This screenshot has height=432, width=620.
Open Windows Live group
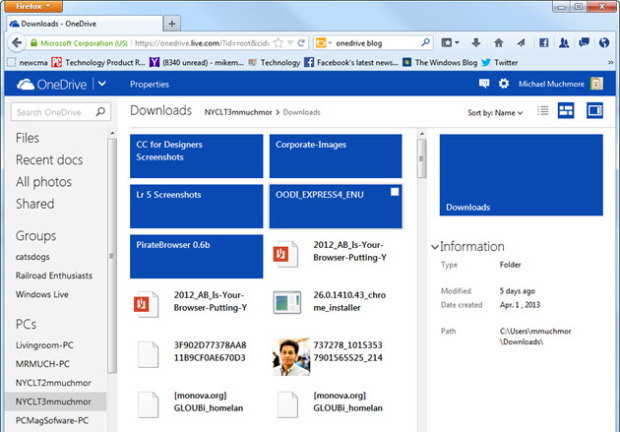point(42,294)
